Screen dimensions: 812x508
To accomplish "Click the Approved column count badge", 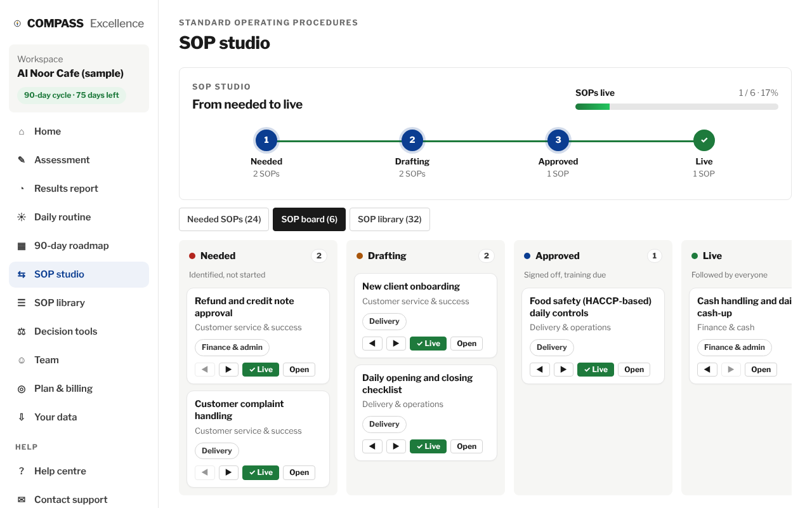I will pyautogui.click(x=654, y=256).
